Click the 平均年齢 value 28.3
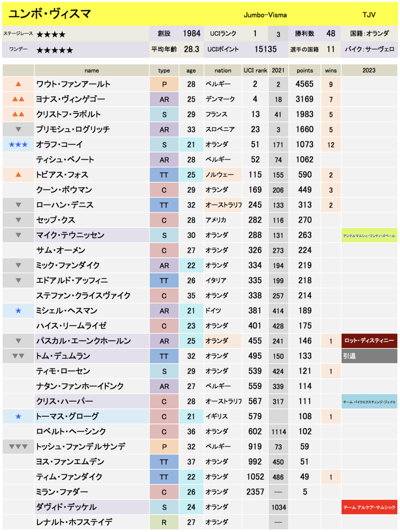Image resolution: width=400 pixels, height=532 pixels. (191, 50)
